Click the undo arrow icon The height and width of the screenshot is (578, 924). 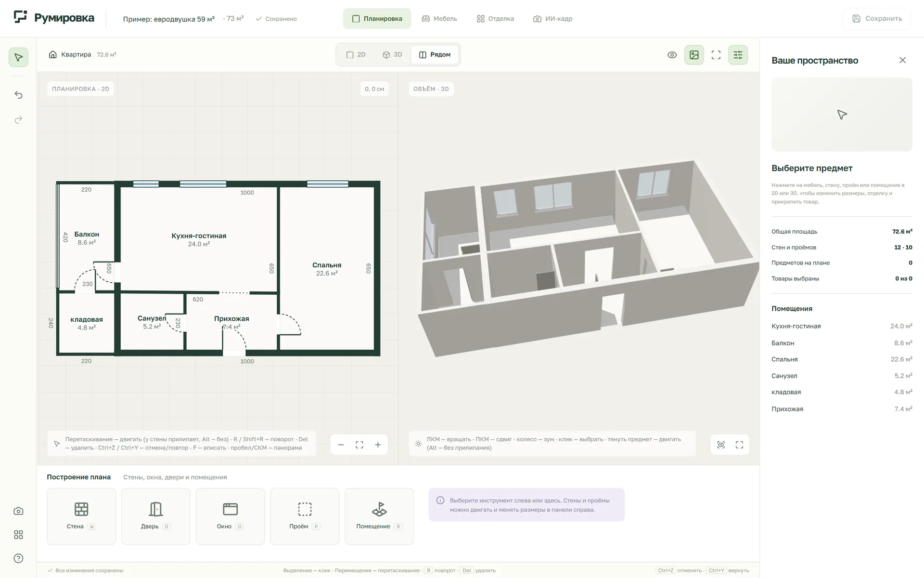pyautogui.click(x=18, y=95)
